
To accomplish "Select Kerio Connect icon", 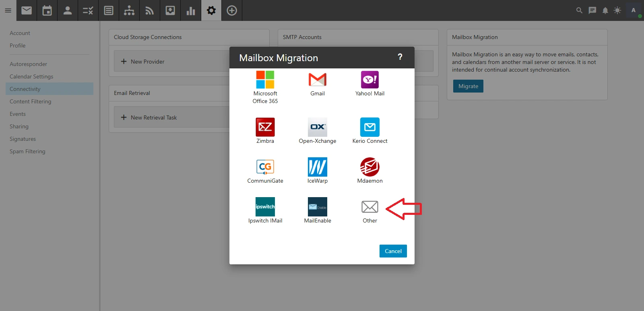I will coord(369,127).
